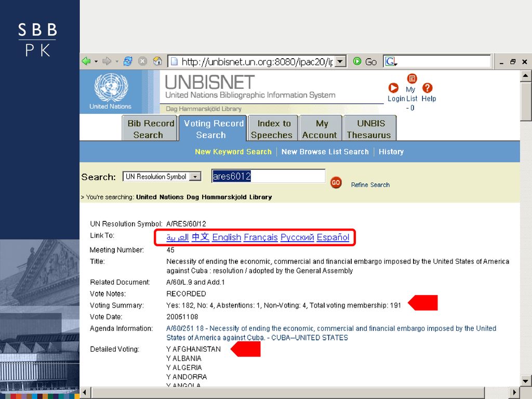Click the Login arrow icon

[x=393, y=88]
